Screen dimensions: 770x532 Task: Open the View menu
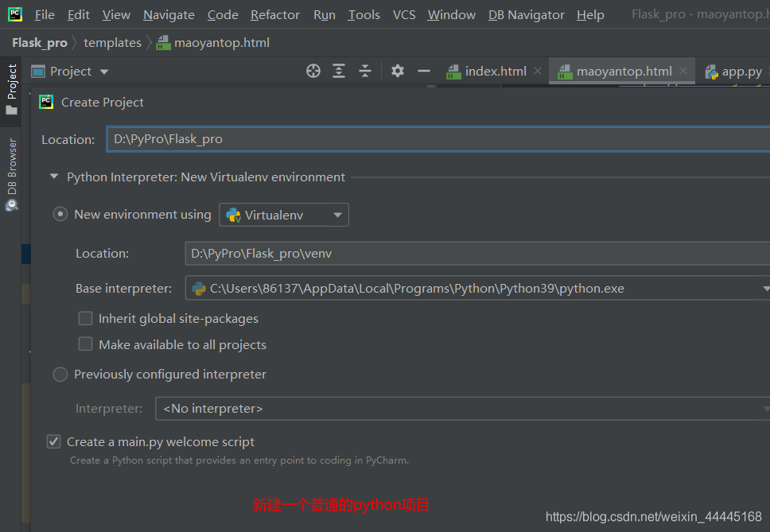coord(116,15)
